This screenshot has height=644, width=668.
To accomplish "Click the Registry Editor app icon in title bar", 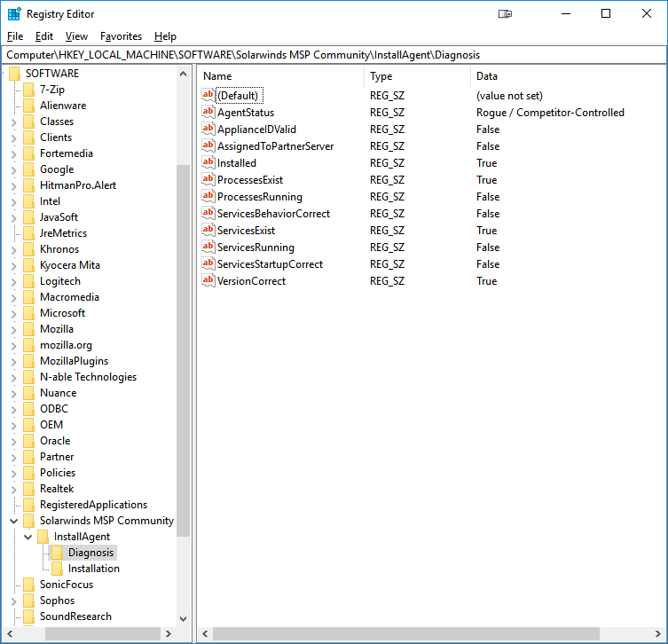I will point(14,14).
